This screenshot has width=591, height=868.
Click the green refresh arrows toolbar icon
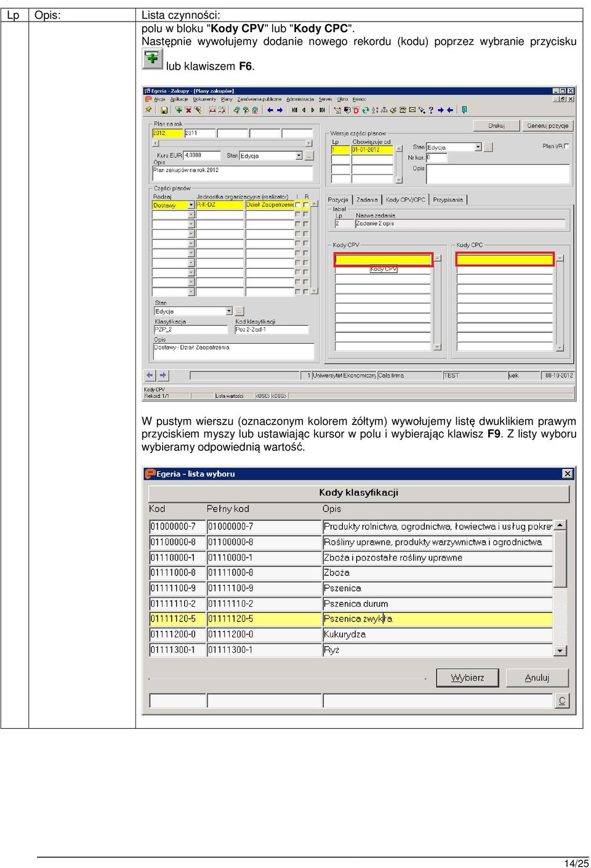(365, 110)
